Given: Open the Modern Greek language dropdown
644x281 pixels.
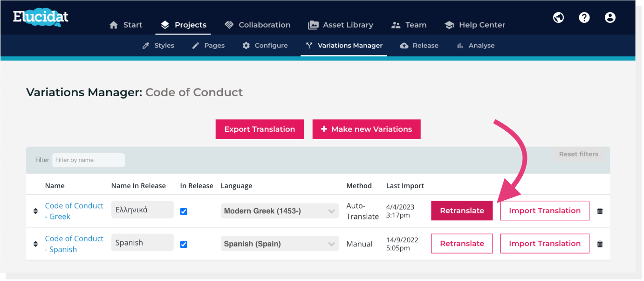Looking at the screenshot, I should point(280,211).
